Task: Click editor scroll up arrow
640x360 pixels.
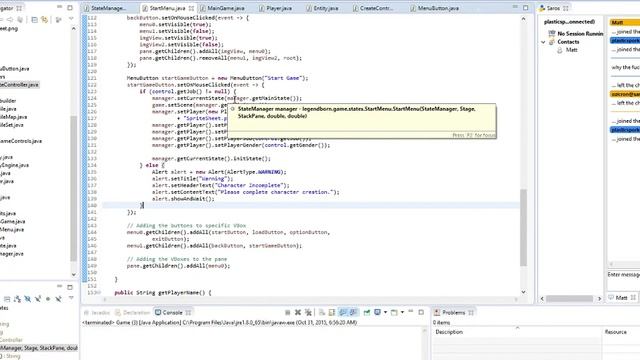Action: pos(523,19)
